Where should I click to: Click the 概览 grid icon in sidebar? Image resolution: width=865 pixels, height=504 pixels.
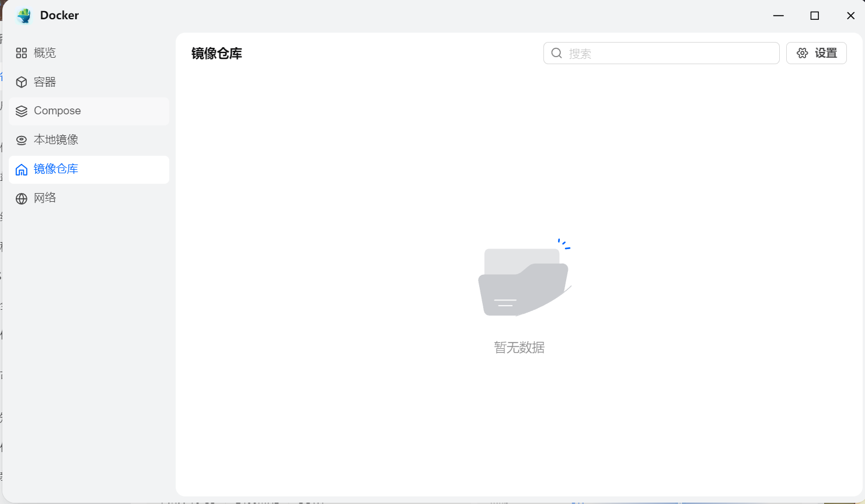click(21, 52)
